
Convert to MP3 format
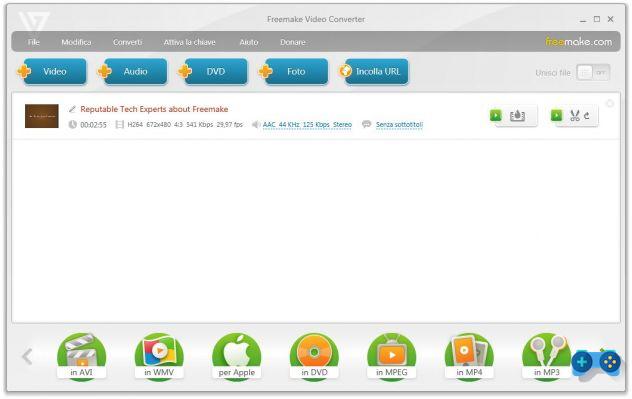pos(547,356)
